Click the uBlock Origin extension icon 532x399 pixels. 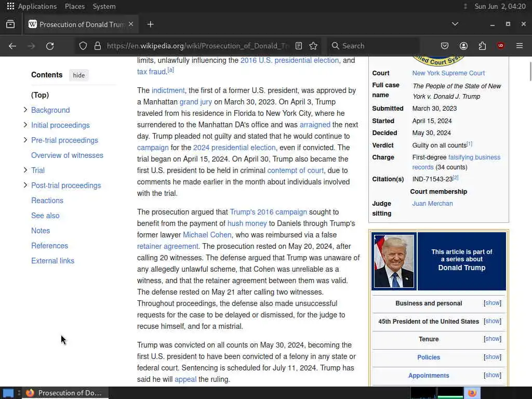pos(501,46)
